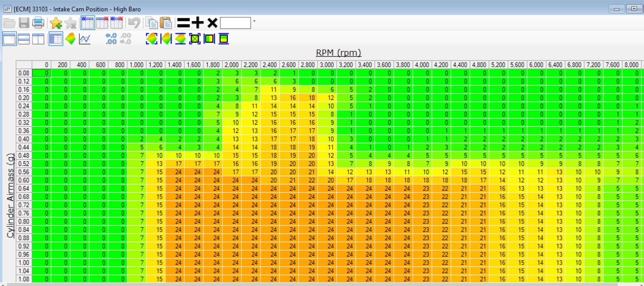Viewport: 644px width, 286px height.
Task: Add table to favorites with star-plus icon
Action: click(x=56, y=23)
